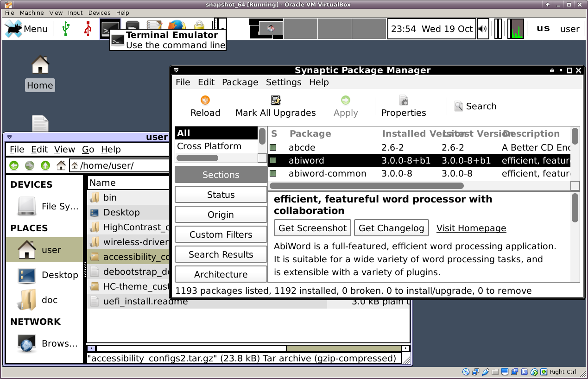Click VirtualBox USB status icon

click(485, 372)
